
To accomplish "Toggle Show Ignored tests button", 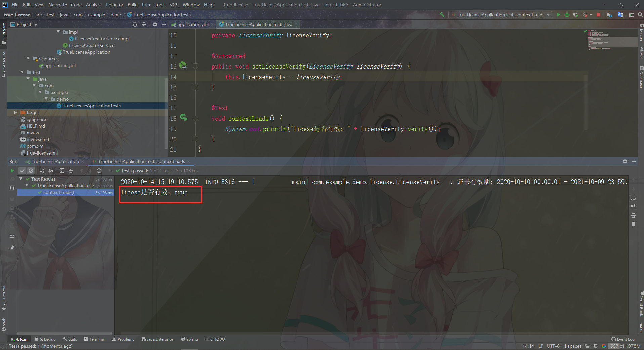I will 31,171.
